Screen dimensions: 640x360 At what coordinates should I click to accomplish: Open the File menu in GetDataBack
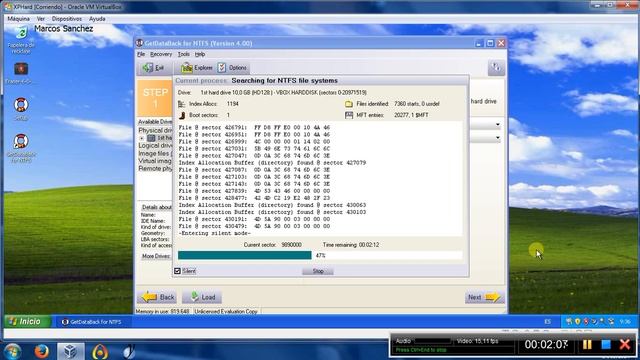coord(141,54)
